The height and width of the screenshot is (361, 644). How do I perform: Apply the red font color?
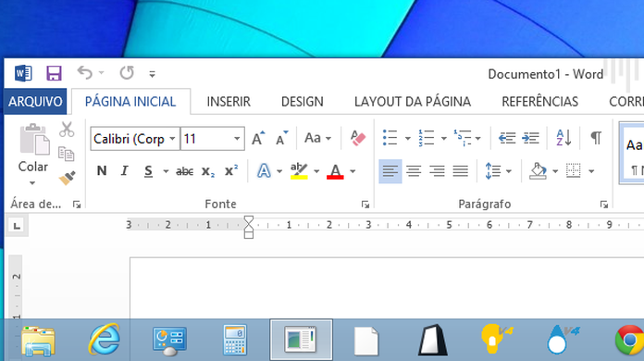click(x=335, y=171)
